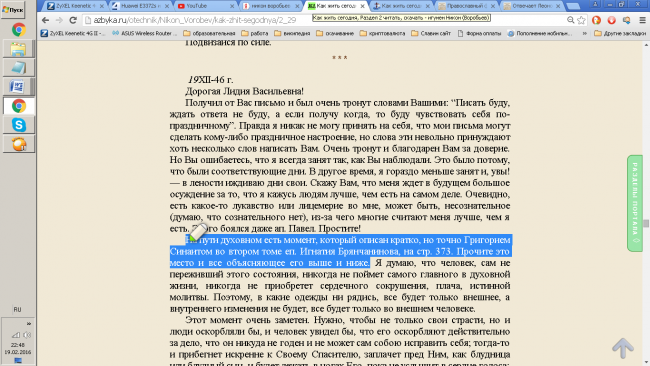Switch to the second Как жить сегодня tab with anchor icon

[400, 6]
